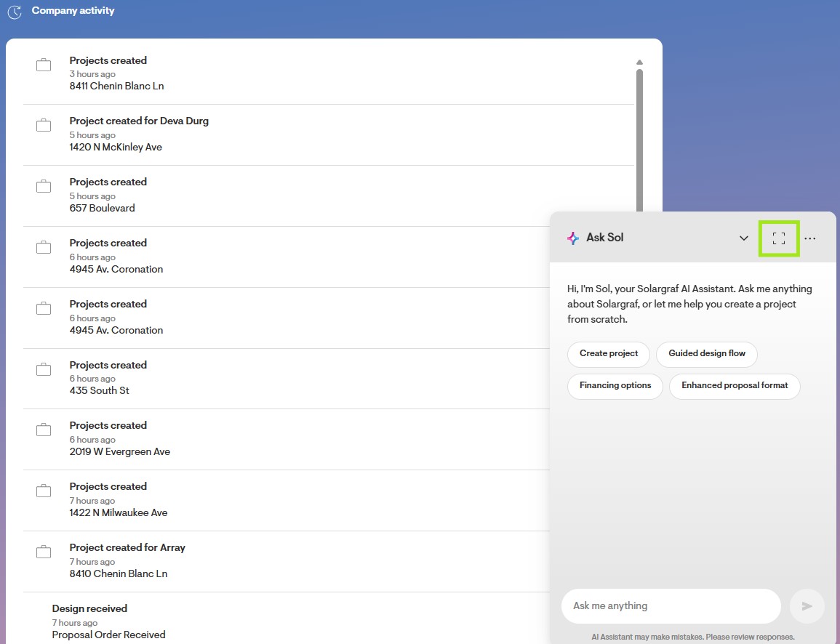Select 1422 N Milwaukee Ave address
Viewport: 840px width, 644px height.
click(119, 513)
